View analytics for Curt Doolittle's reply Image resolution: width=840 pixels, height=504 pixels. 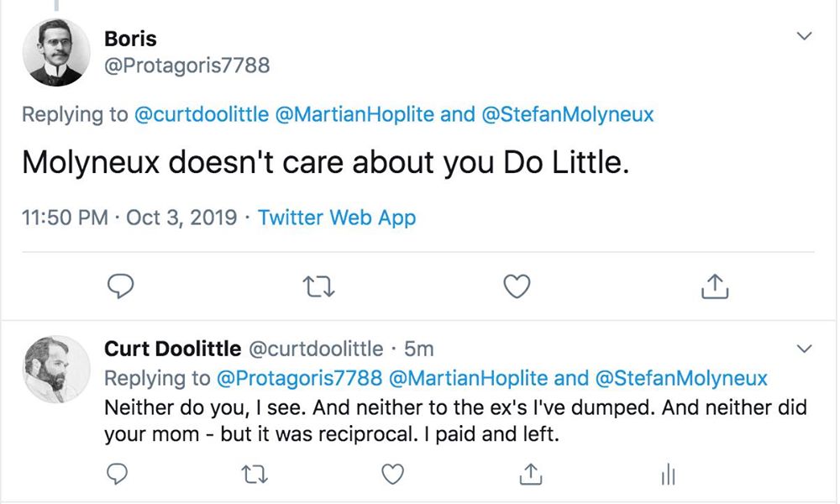(668, 475)
